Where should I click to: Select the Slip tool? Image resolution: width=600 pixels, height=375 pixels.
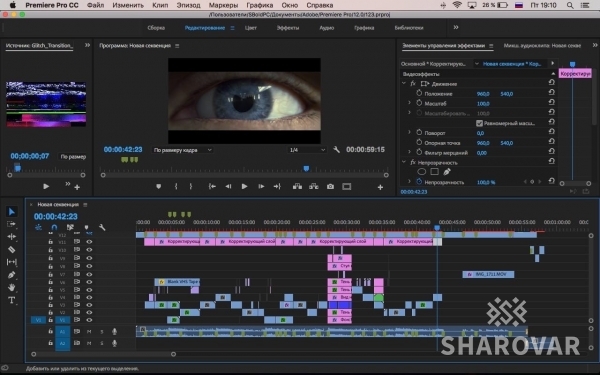11,262
